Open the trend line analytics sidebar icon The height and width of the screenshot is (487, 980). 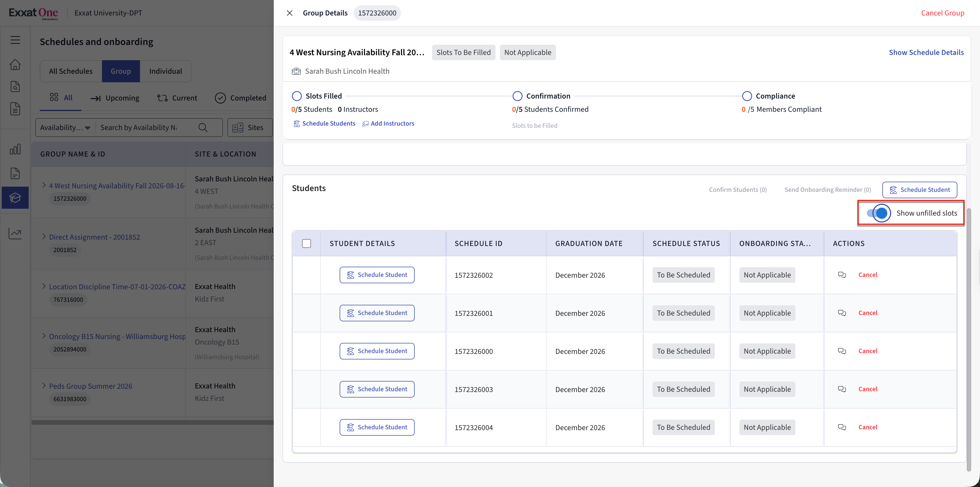15,233
